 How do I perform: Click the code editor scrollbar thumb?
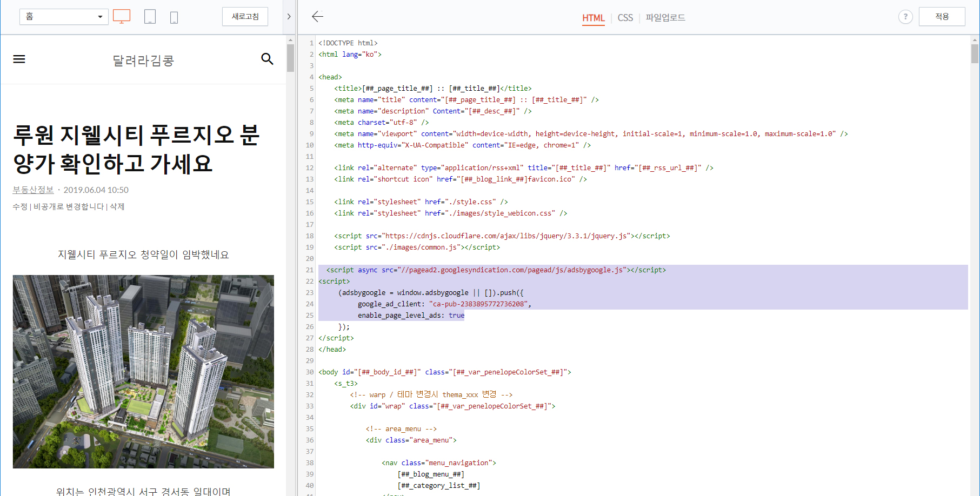click(x=975, y=53)
